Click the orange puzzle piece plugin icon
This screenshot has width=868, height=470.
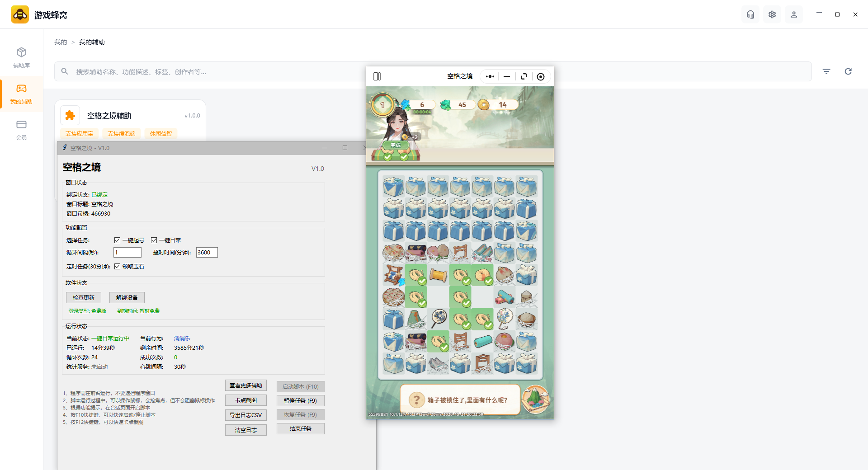pyautogui.click(x=70, y=116)
